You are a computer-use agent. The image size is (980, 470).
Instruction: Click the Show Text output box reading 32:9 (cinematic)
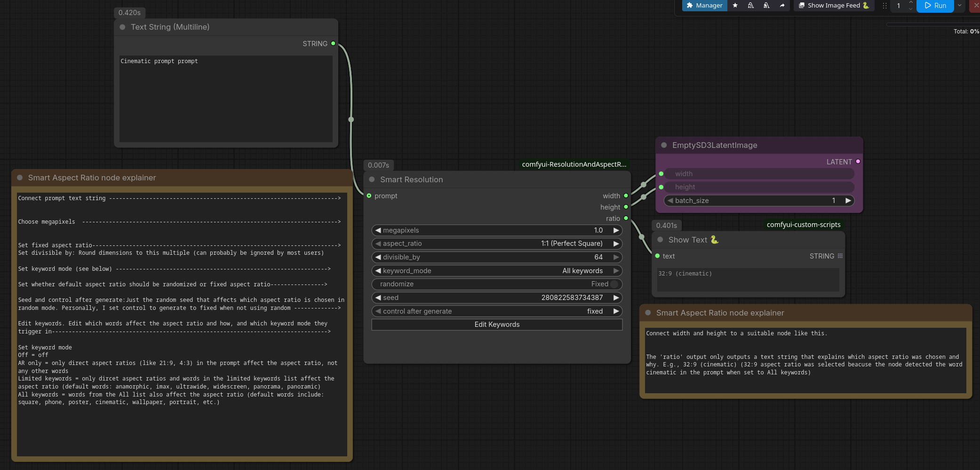[748, 280]
